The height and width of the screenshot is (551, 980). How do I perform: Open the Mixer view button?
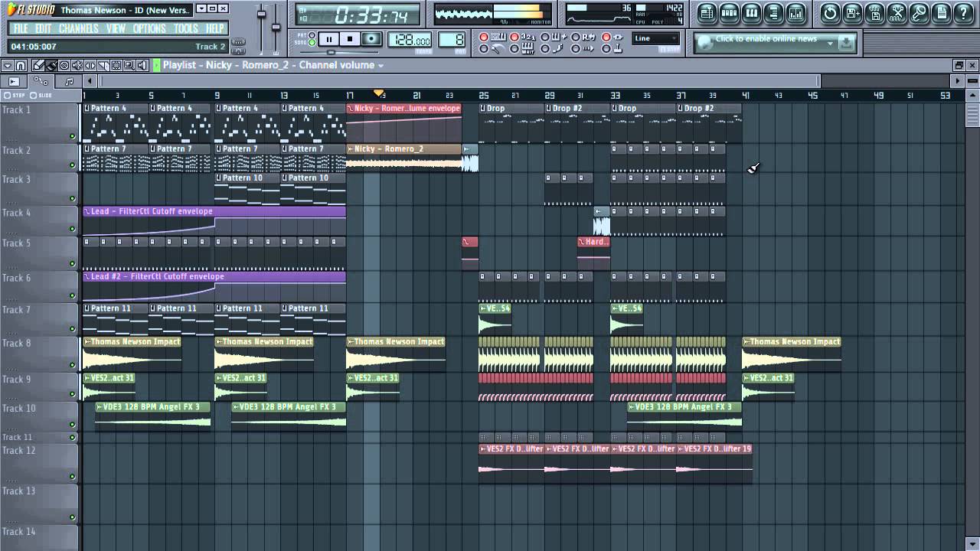pyautogui.click(x=795, y=13)
